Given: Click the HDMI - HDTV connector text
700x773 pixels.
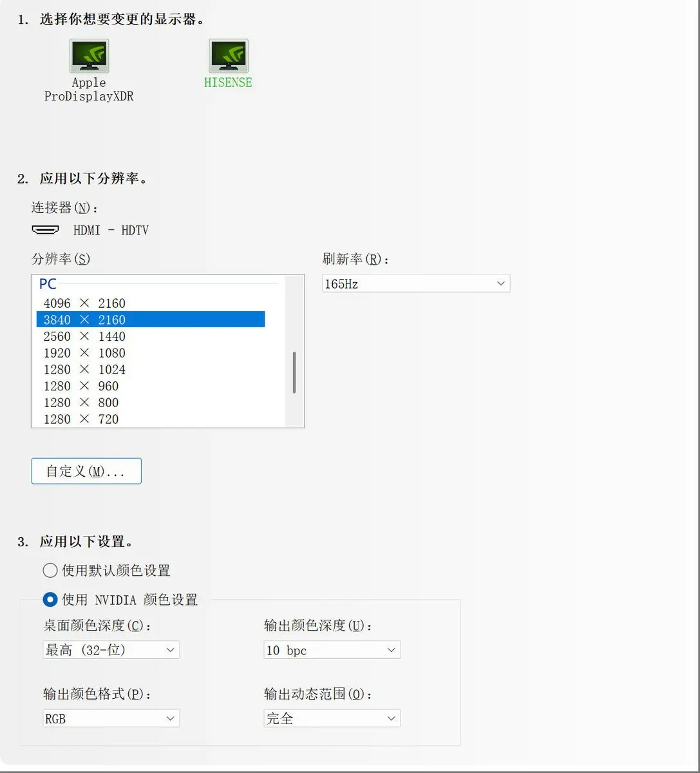Looking at the screenshot, I should pos(111,230).
